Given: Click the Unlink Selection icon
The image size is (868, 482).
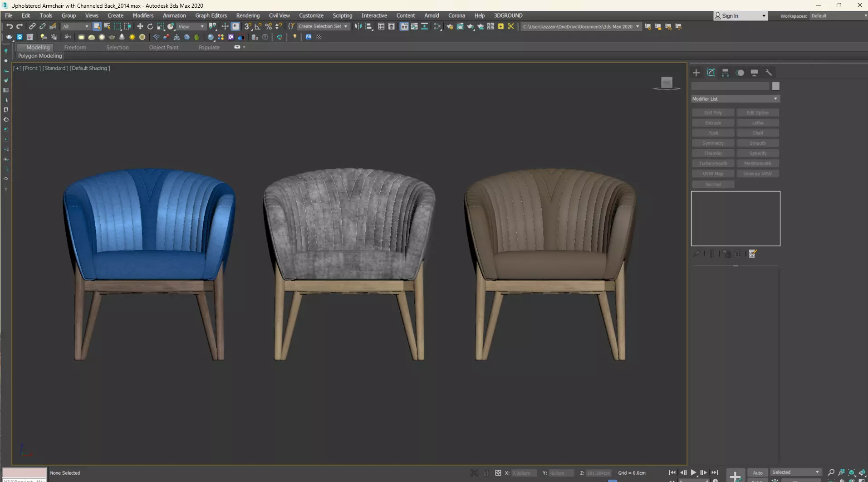Looking at the screenshot, I should [42, 26].
